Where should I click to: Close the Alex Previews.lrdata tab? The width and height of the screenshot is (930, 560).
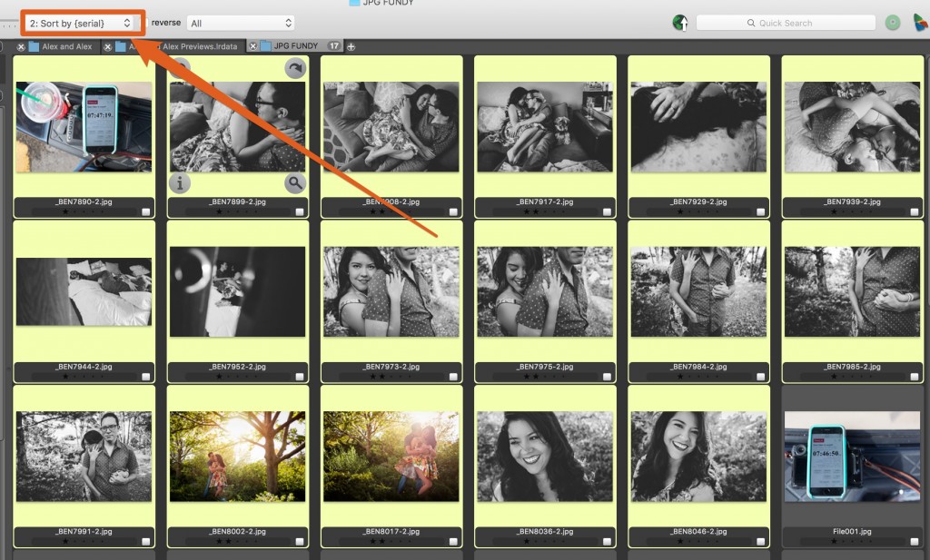pyautogui.click(x=108, y=46)
